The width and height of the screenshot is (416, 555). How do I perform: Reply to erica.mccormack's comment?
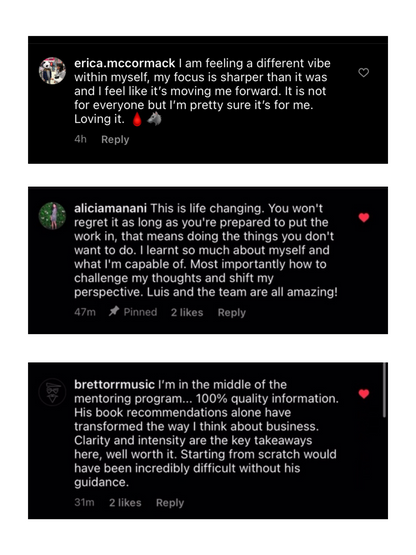click(x=115, y=139)
